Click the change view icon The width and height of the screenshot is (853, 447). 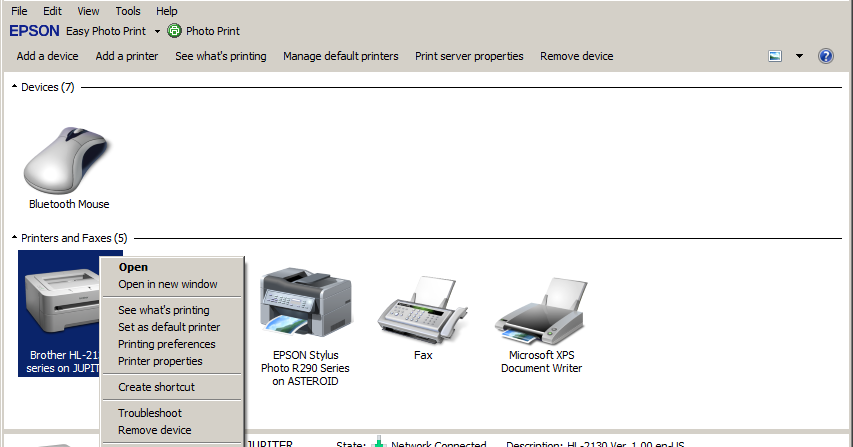[x=775, y=56]
